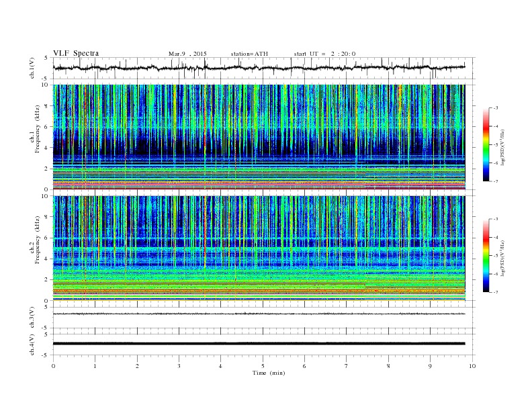Image resolution: width=532 pixels, height=411 pixels.
Task: Click tick label "5" on the Time axis
Action: pyautogui.click(x=263, y=366)
